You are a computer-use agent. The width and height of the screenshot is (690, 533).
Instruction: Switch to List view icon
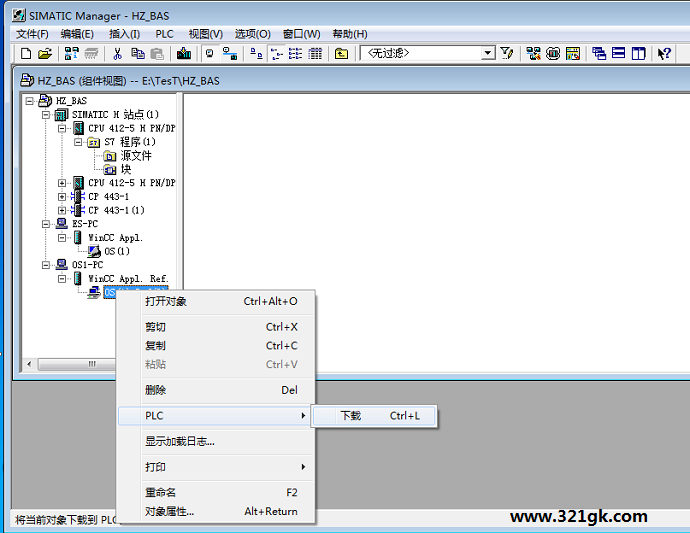[295, 54]
